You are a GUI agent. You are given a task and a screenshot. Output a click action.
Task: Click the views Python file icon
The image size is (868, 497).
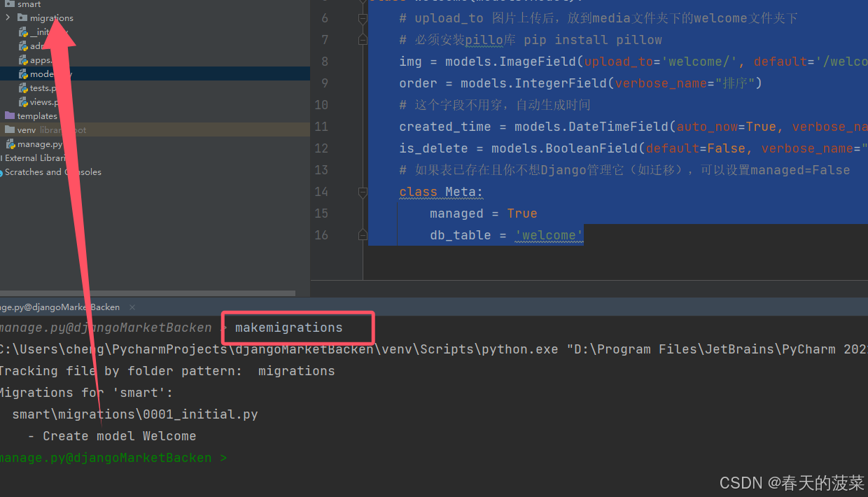[x=23, y=102]
